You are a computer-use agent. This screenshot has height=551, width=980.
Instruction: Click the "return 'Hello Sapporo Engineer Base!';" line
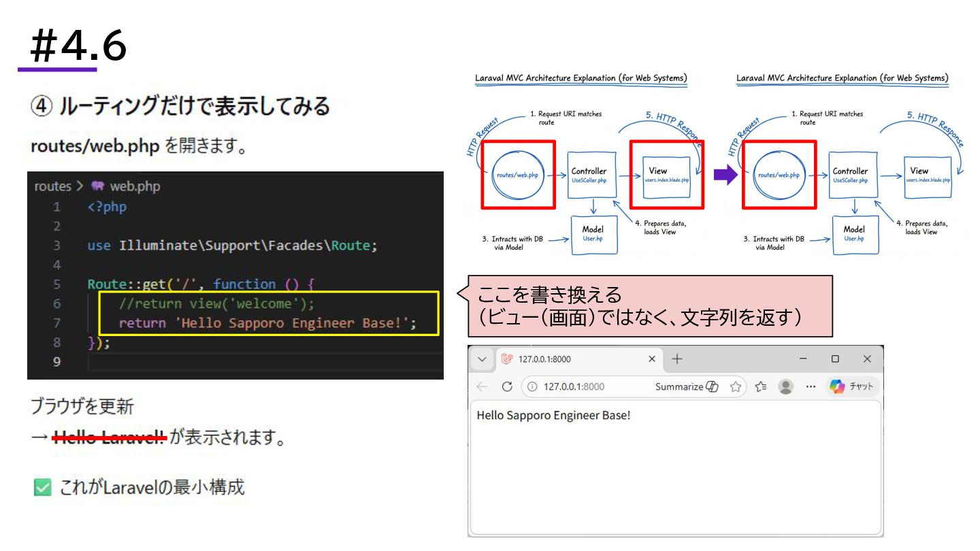tap(267, 323)
